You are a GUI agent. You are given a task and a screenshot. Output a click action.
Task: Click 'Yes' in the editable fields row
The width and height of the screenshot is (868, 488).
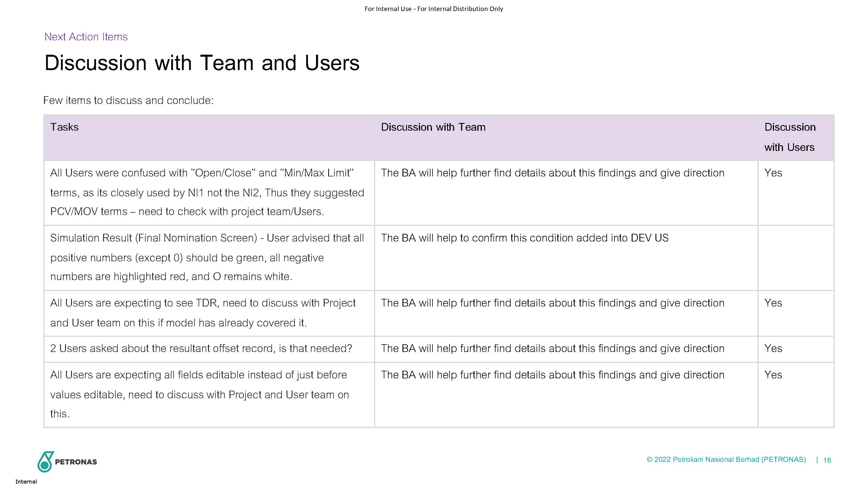[x=773, y=375]
